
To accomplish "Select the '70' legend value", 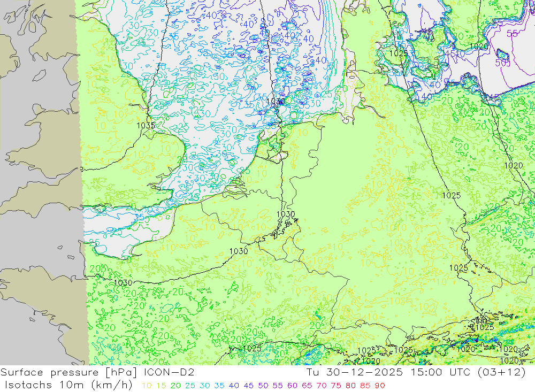I will (x=322, y=386).
